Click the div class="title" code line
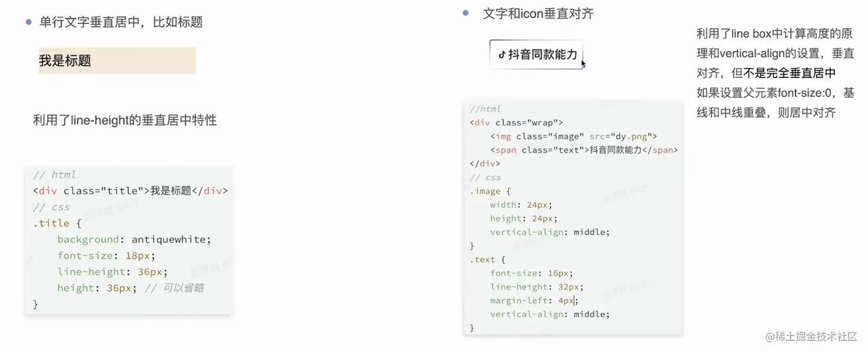 [x=130, y=191]
